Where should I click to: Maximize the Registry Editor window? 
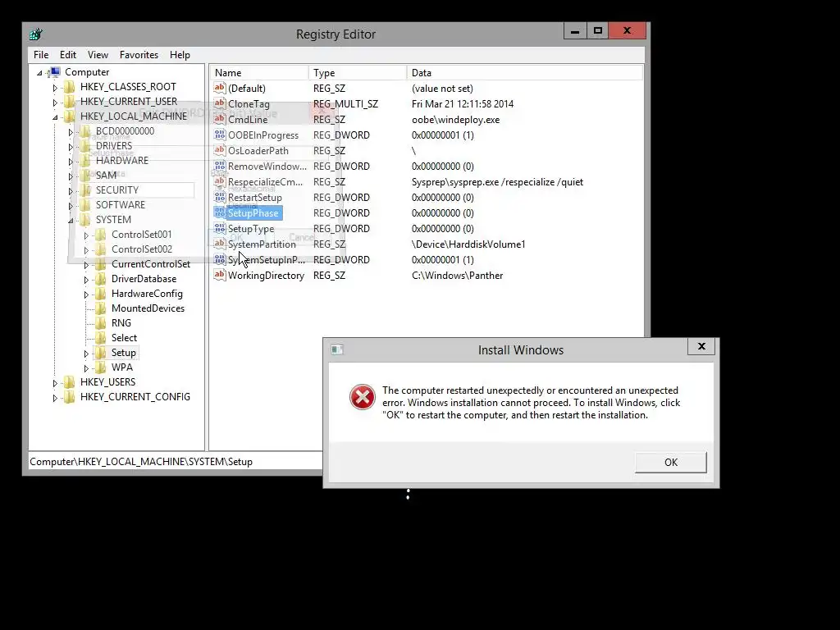pos(598,31)
